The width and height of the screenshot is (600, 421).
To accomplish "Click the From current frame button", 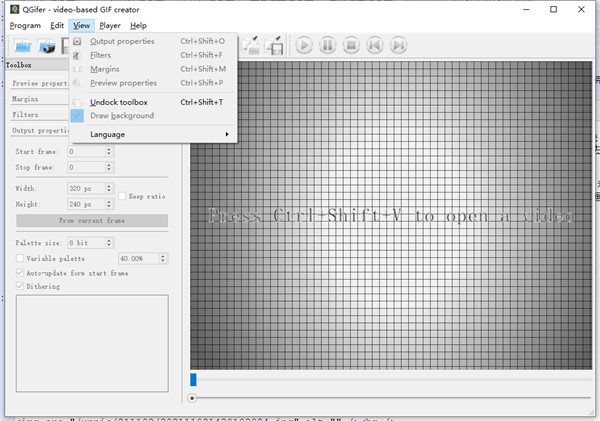I will tap(92, 220).
